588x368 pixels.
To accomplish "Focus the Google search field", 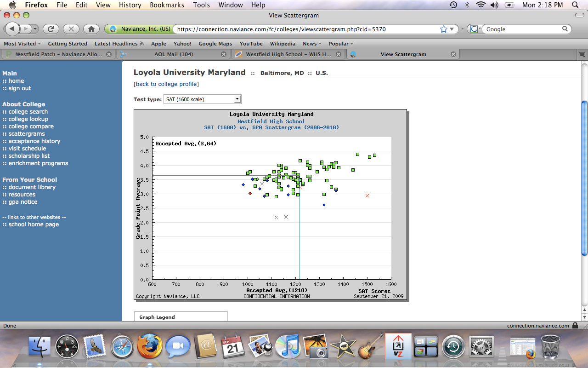I will (523, 29).
